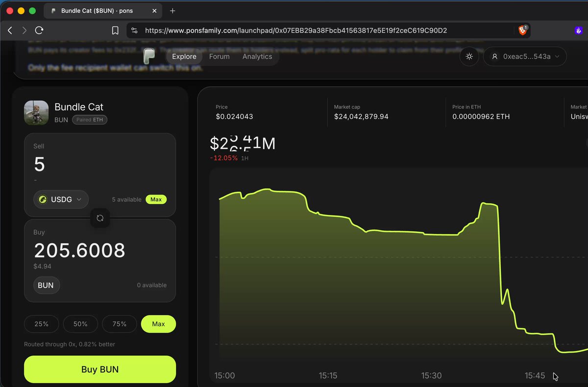Click the BUN token pill in Buy box
Screen dimensions: 588x387
tap(46, 285)
